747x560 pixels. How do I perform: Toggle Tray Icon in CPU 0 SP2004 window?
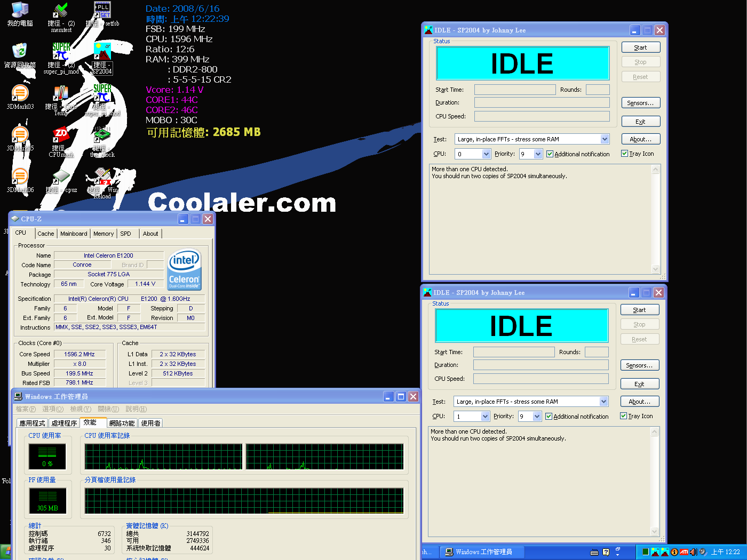[x=624, y=154]
